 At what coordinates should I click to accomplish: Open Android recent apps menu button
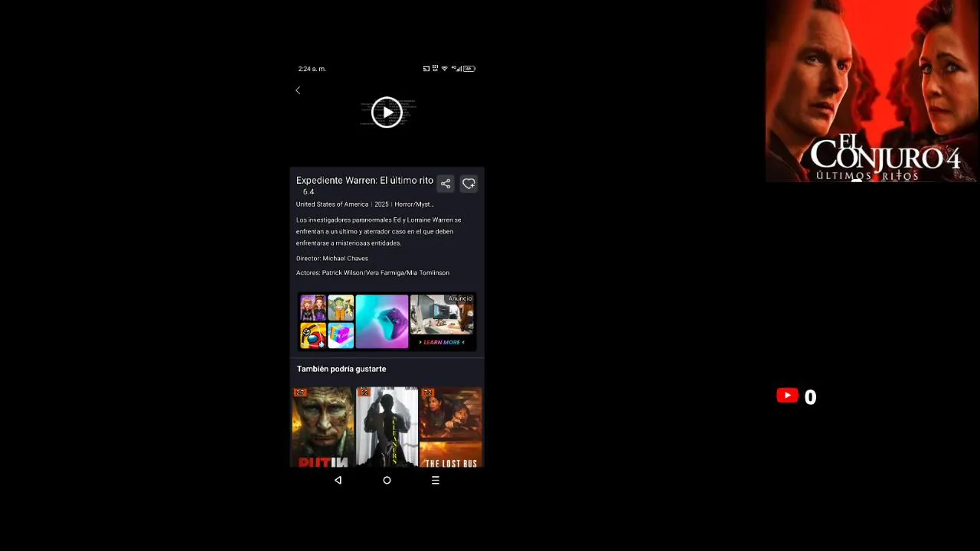tap(435, 481)
